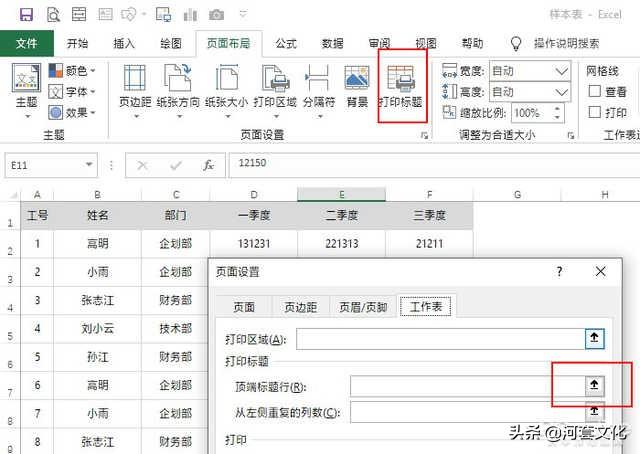The width and height of the screenshot is (640, 454).
Task: Click the formula bar showing 12150
Action: 434,165
